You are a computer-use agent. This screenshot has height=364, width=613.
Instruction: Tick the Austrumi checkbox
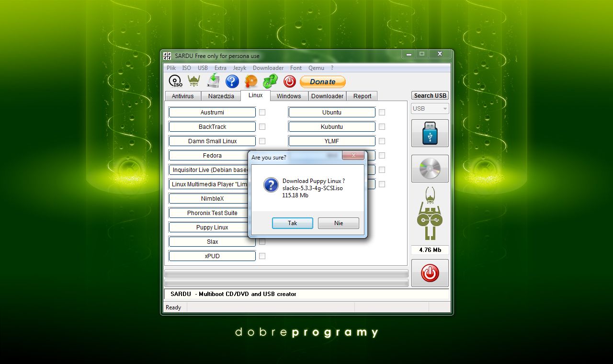click(262, 112)
